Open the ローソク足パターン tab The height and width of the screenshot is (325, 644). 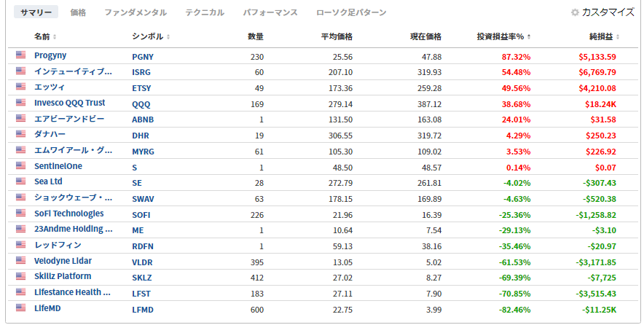[x=351, y=12]
